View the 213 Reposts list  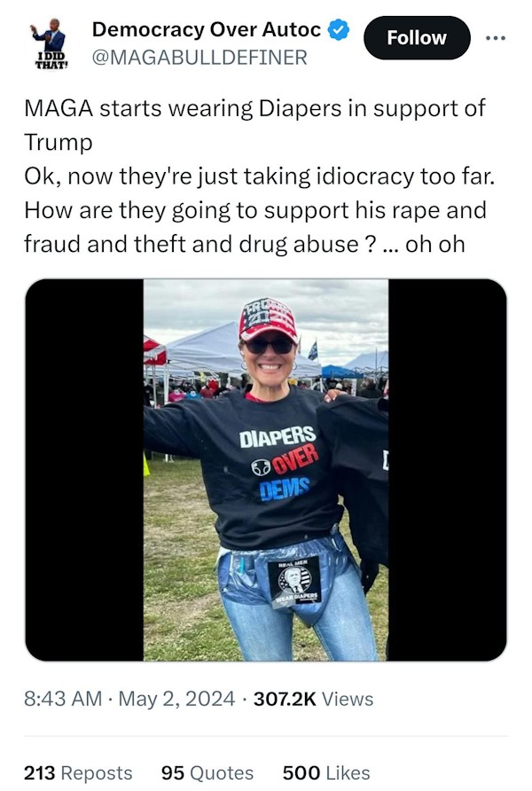click(x=78, y=773)
